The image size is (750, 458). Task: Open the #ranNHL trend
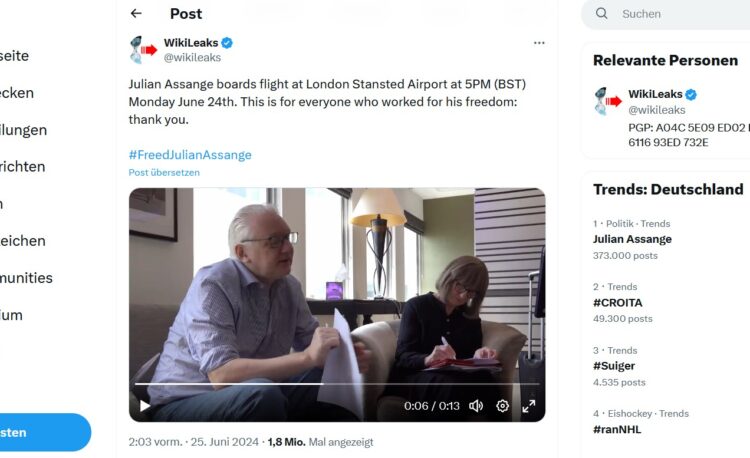point(617,429)
